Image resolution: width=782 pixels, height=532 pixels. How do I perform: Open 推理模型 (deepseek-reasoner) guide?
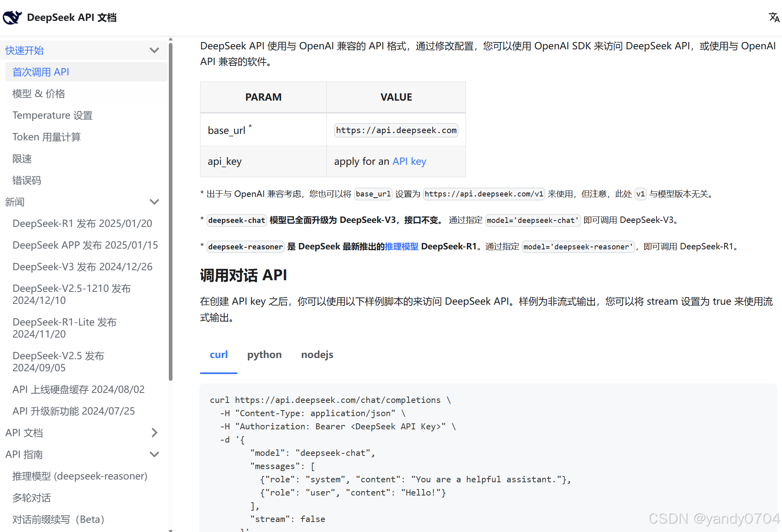pyautogui.click(x=80, y=476)
